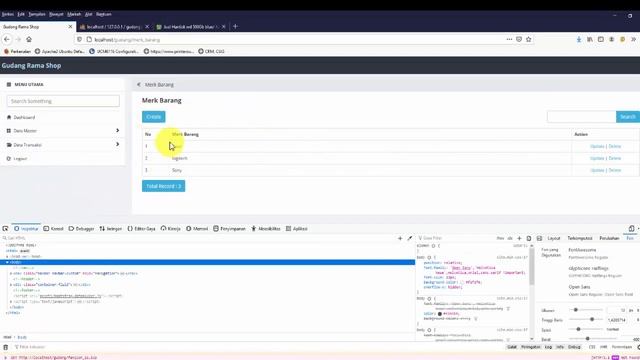Open the Jaringan devtools tab

click(x=111, y=229)
